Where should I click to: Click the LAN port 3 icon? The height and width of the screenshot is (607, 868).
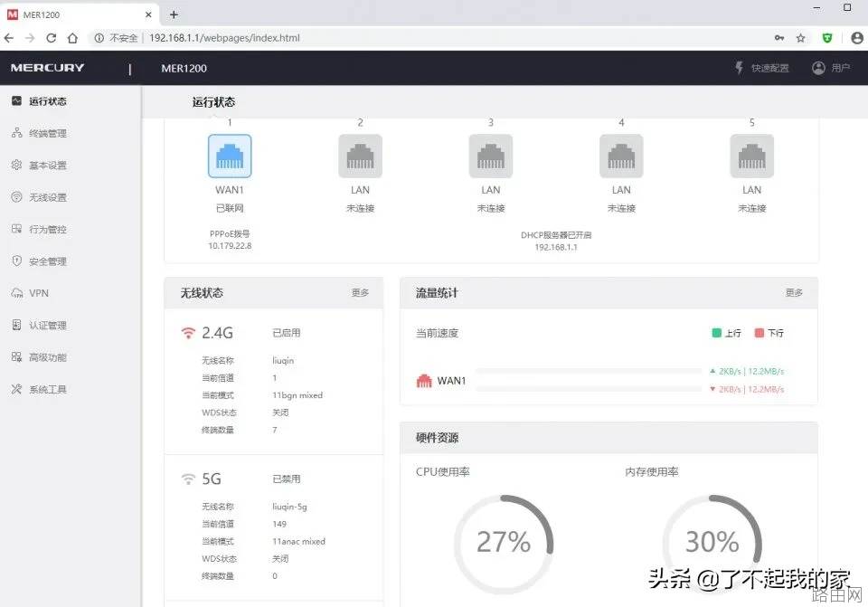point(490,156)
